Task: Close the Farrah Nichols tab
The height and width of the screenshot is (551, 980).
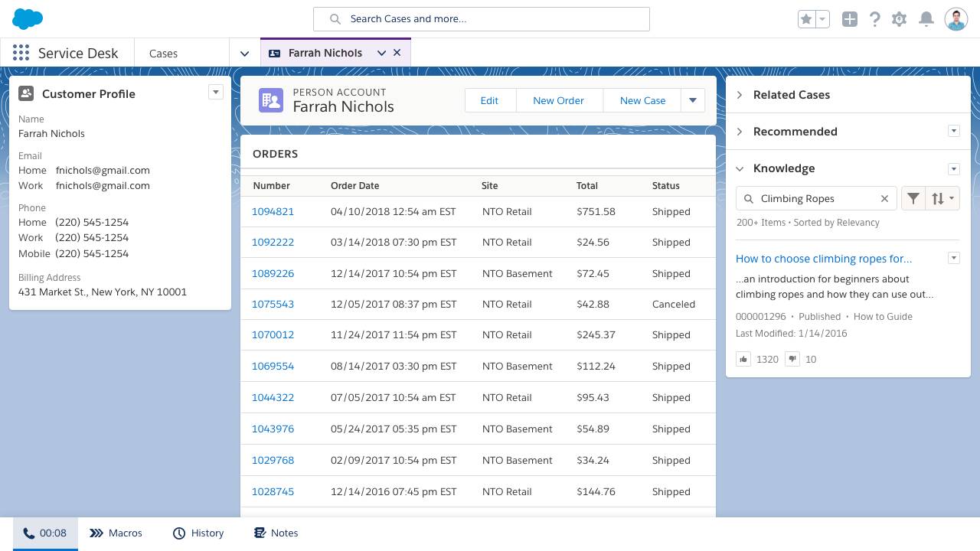Action: (x=397, y=53)
